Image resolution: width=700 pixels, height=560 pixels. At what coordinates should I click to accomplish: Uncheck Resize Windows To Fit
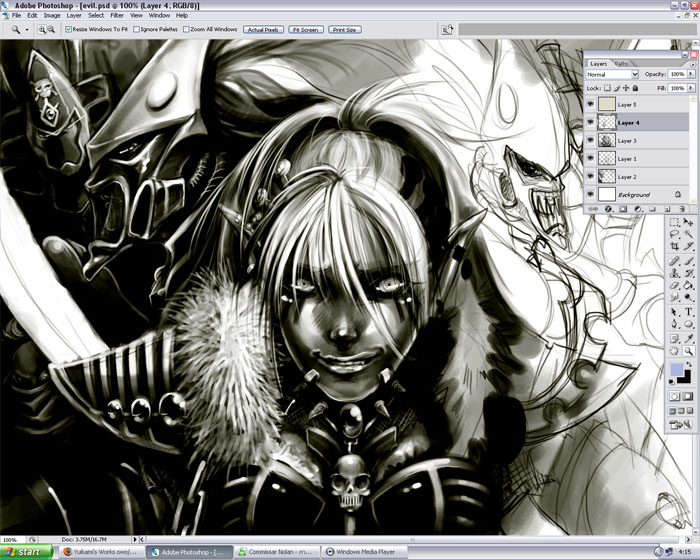(68, 29)
